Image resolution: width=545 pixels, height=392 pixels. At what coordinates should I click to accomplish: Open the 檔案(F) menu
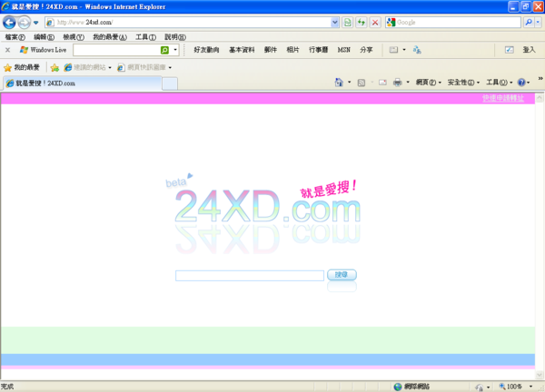click(x=15, y=37)
